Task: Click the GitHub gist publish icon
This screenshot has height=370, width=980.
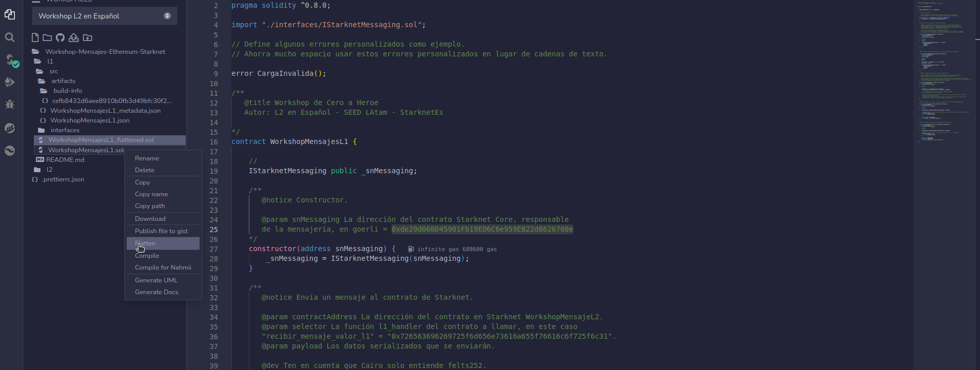Action: click(x=60, y=37)
